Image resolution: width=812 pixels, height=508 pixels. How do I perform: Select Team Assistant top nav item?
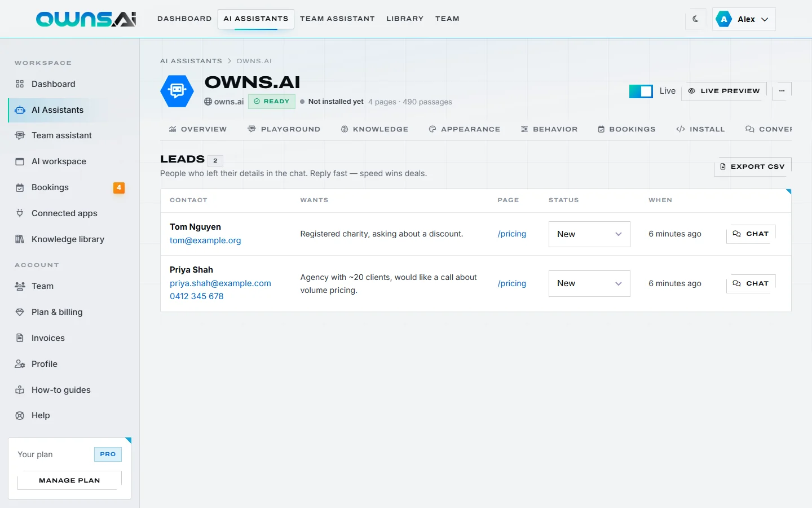(337, 19)
